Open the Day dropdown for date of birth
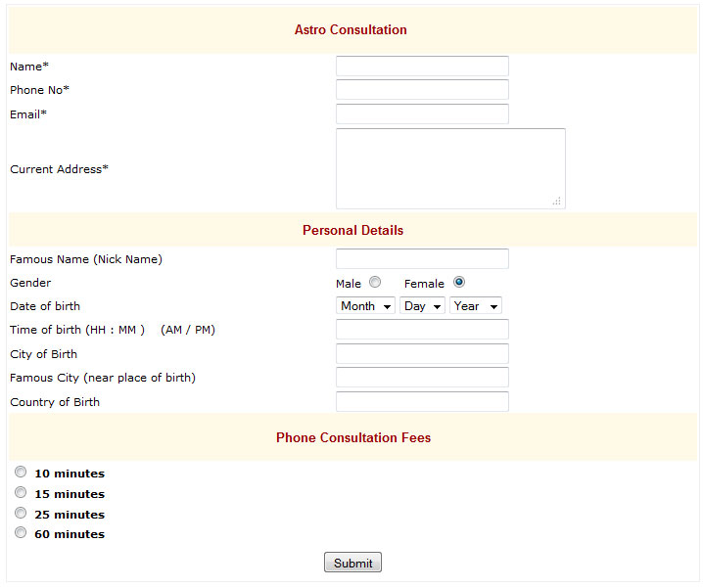Viewport: 703px width, 588px height. 422,305
